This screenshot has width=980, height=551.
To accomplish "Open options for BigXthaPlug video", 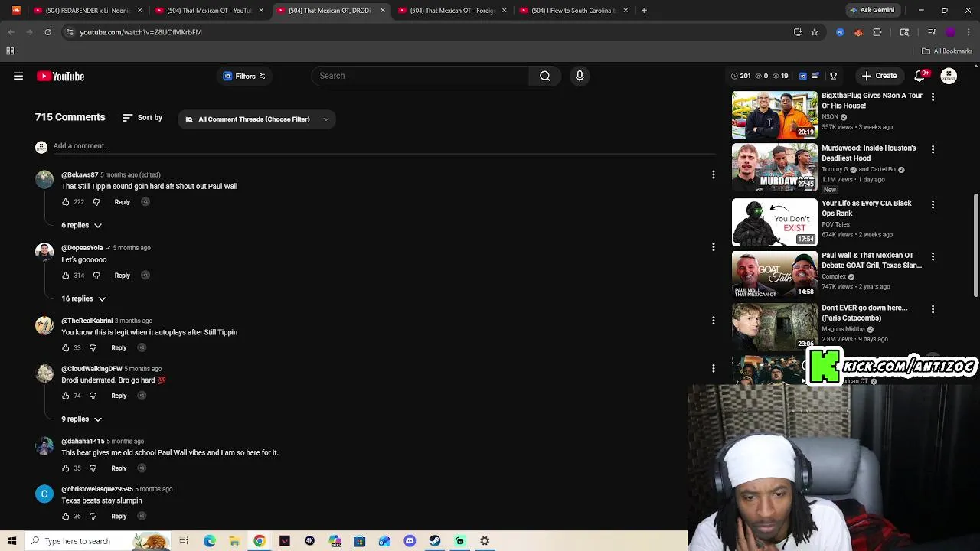I will 933,97.
